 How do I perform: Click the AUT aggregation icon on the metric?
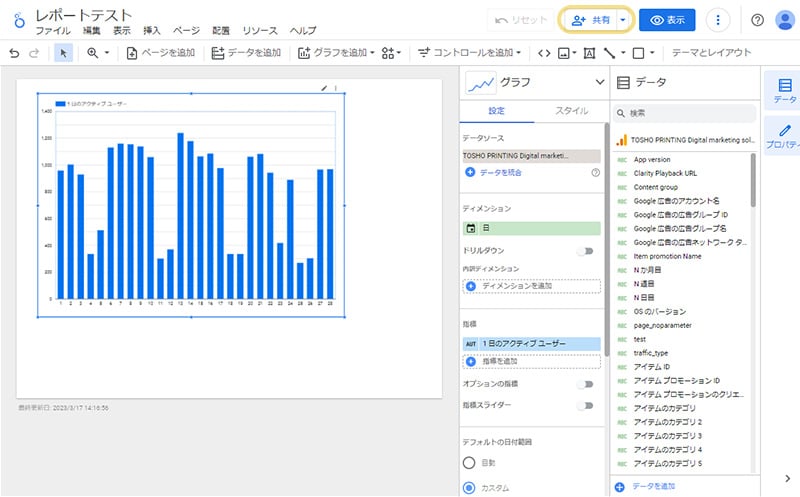[470, 344]
